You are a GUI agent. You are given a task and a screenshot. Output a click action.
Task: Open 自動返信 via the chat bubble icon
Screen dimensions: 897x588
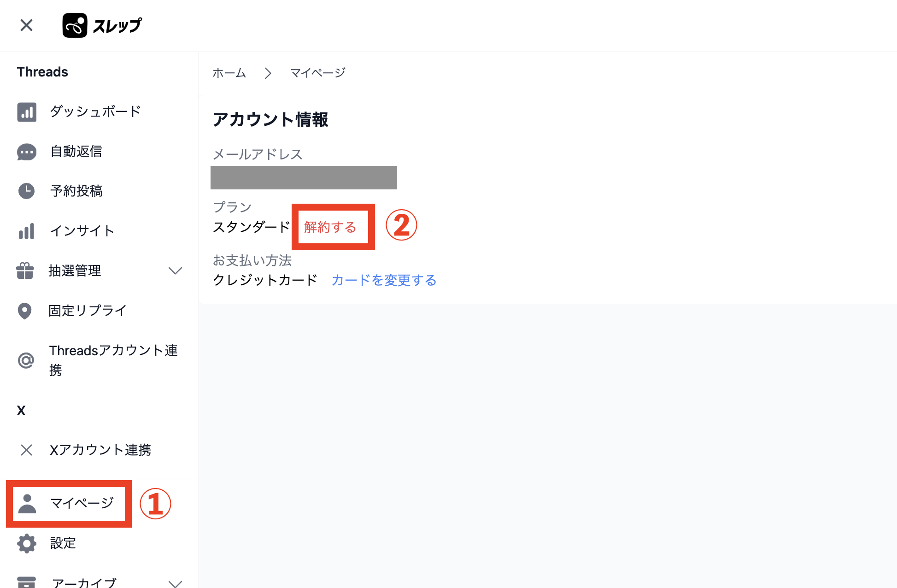pyautogui.click(x=26, y=152)
